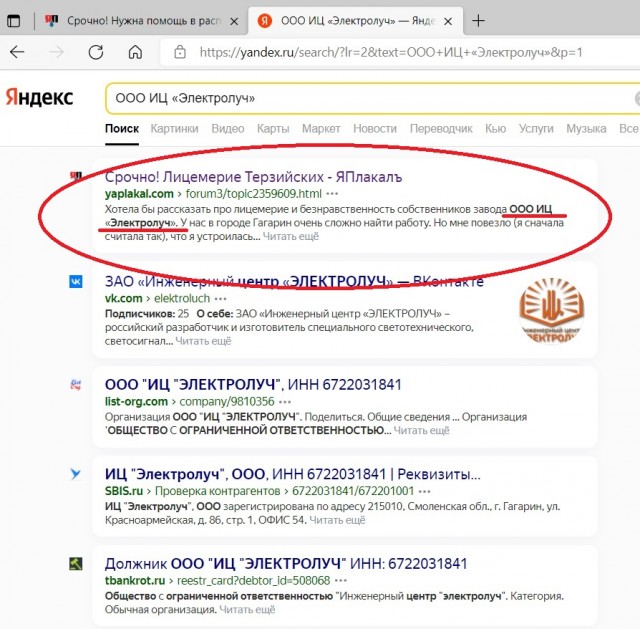This screenshot has width=640, height=629.
Task: Switch to Видео results
Action: (x=228, y=129)
